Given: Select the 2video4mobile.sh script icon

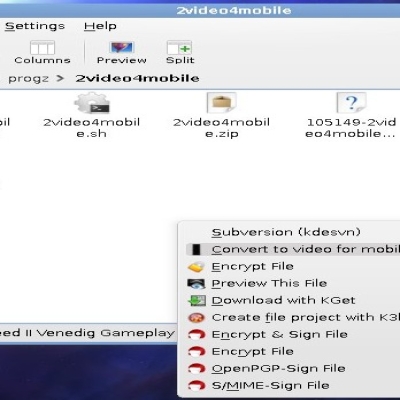Looking at the screenshot, I should coord(92,103).
